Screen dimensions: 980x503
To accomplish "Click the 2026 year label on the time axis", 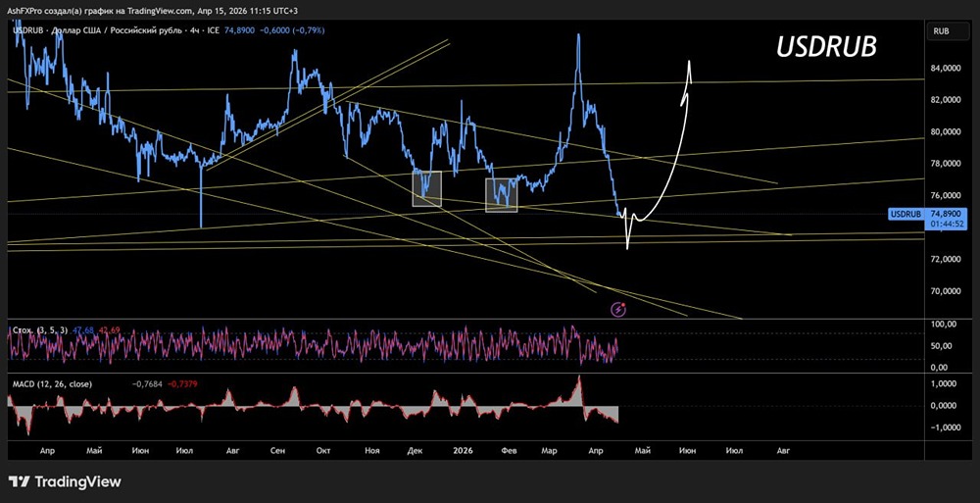I will coord(463,450).
